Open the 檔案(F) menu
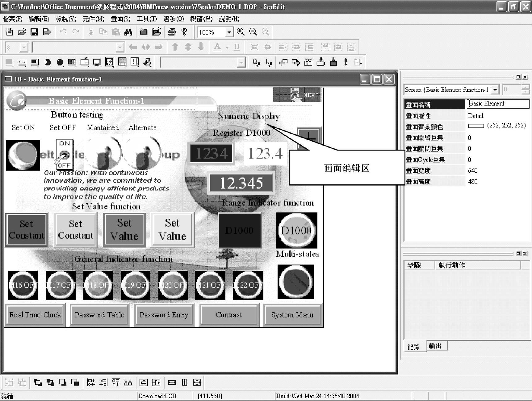This screenshot has height=401, width=532. 13,19
